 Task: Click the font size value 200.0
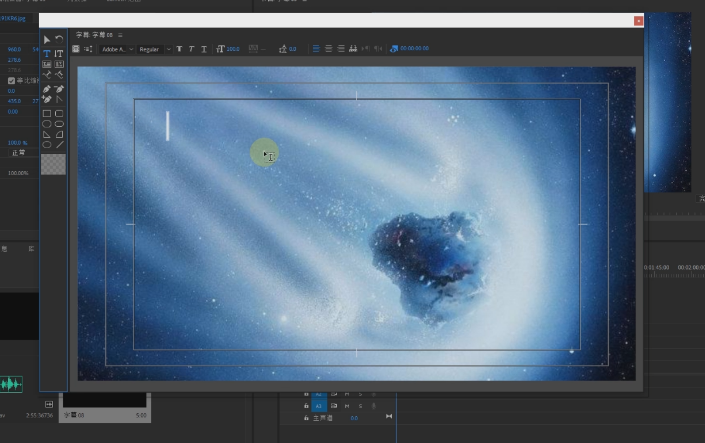tap(233, 49)
